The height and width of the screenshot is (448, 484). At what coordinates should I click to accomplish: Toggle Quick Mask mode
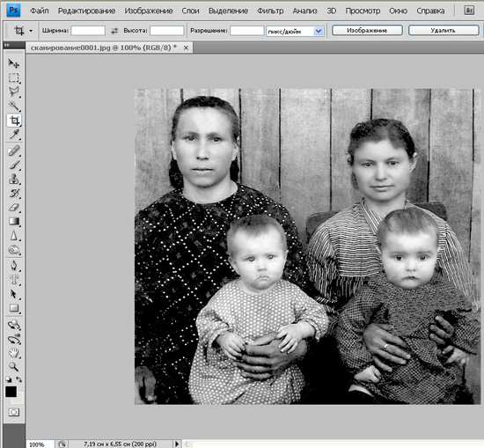(x=13, y=413)
